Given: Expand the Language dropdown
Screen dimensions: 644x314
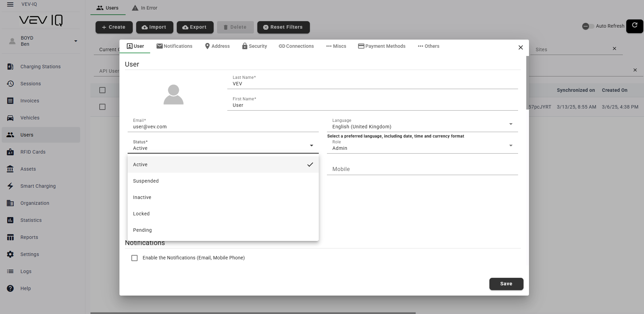Looking at the screenshot, I should point(511,124).
